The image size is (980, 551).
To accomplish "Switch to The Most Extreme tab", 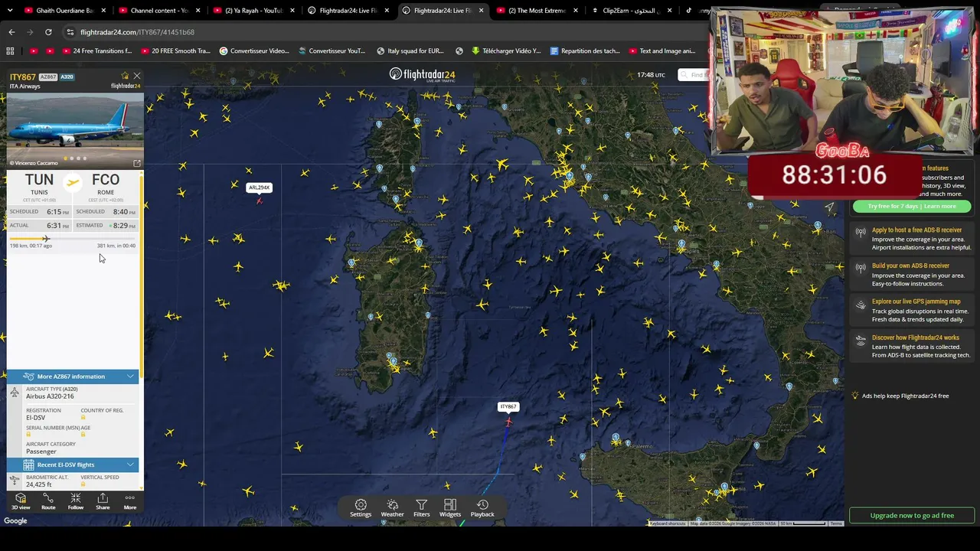I will (536, 11).
